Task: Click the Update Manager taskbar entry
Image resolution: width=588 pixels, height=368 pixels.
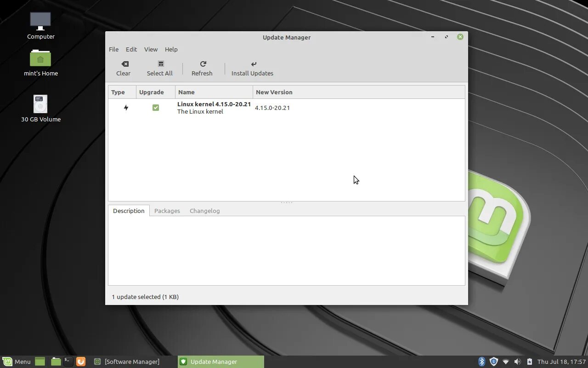Action: tap(220, 362)
